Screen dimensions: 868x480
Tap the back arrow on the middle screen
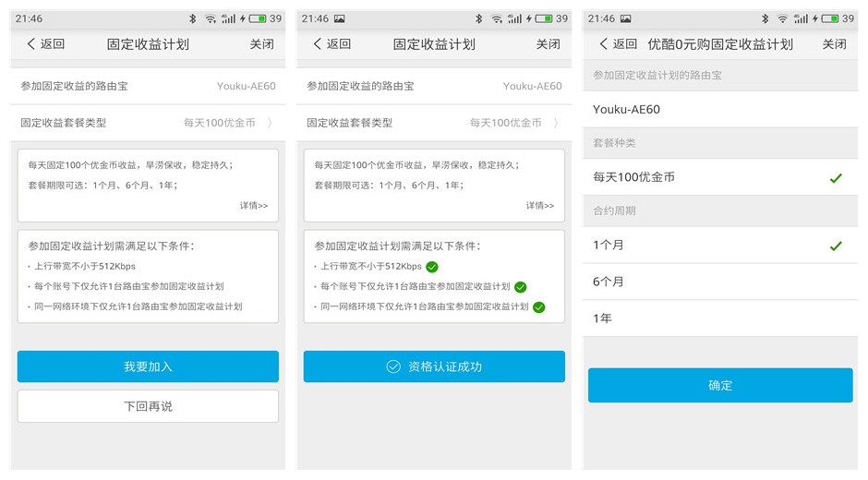(318, 44)
